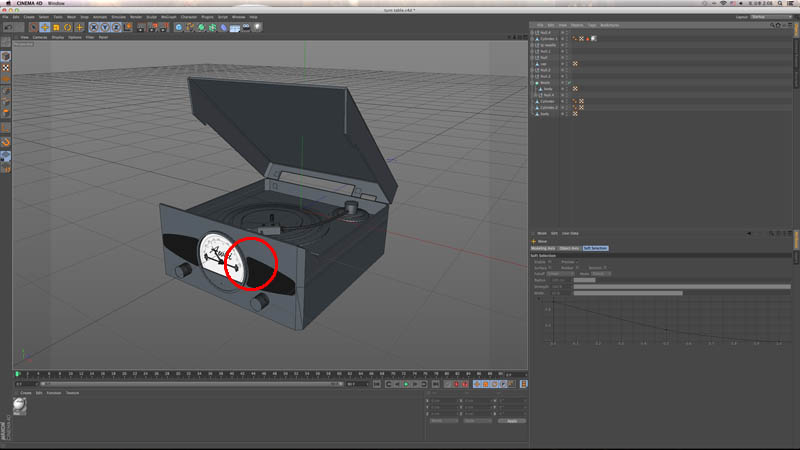
Task: Click the green array modeling icon
Action: pos(212,28)
